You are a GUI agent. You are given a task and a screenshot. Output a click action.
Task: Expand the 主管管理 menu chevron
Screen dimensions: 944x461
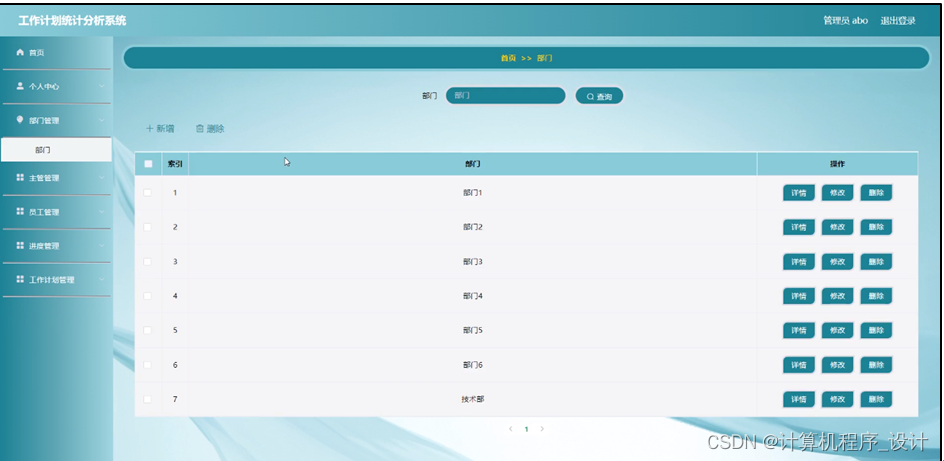(x=102, y=178)
